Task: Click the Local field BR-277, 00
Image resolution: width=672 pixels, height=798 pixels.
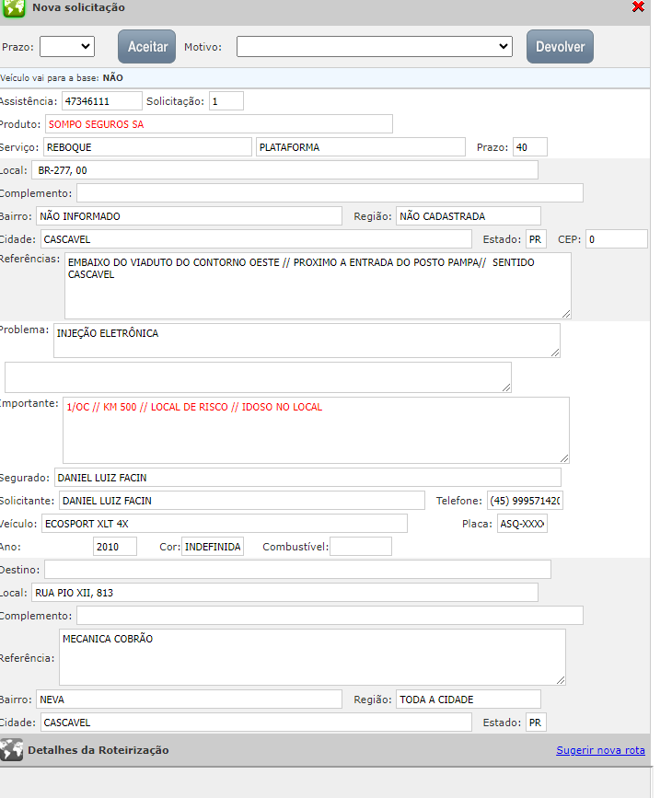Action: [284, 170]
